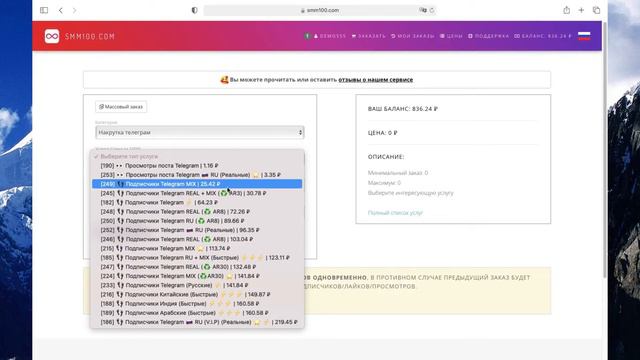
Task: Reload the page with the refresh icon
Action: 432,10
